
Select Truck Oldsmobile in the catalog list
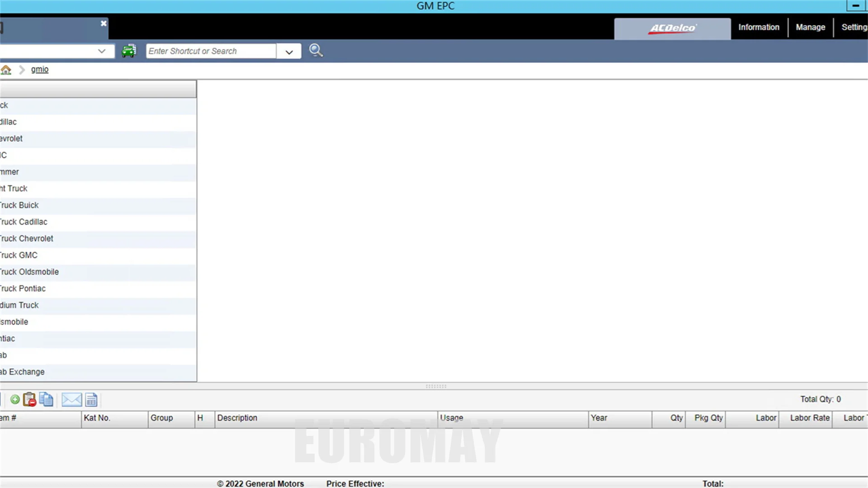[x=30, y=272]
